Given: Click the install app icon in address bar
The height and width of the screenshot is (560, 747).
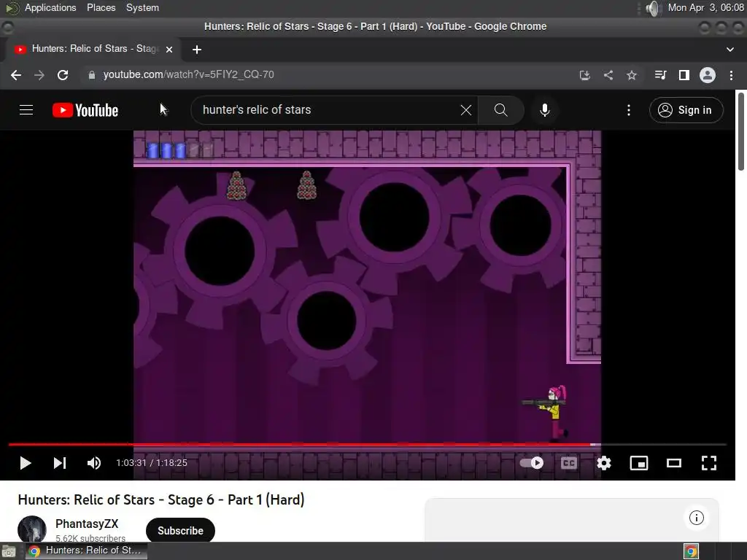Looking at the screenshot, I should tap(584, 75).
